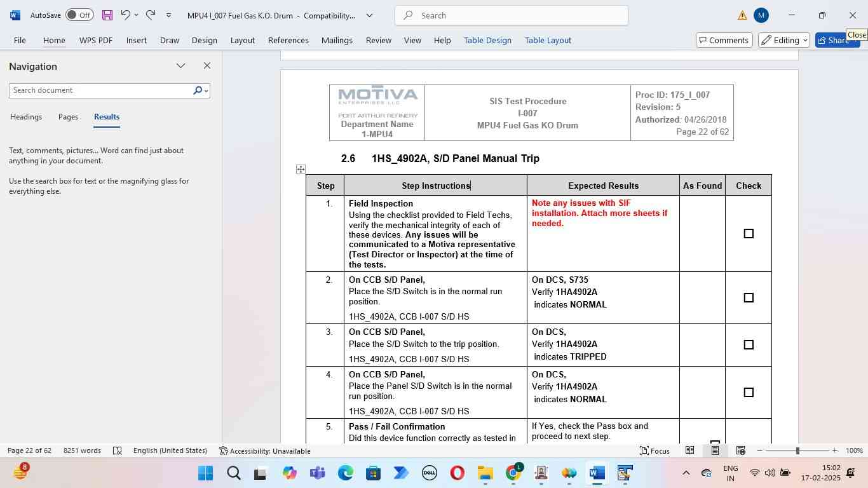Select Web Layout view icon

[740, 451]
